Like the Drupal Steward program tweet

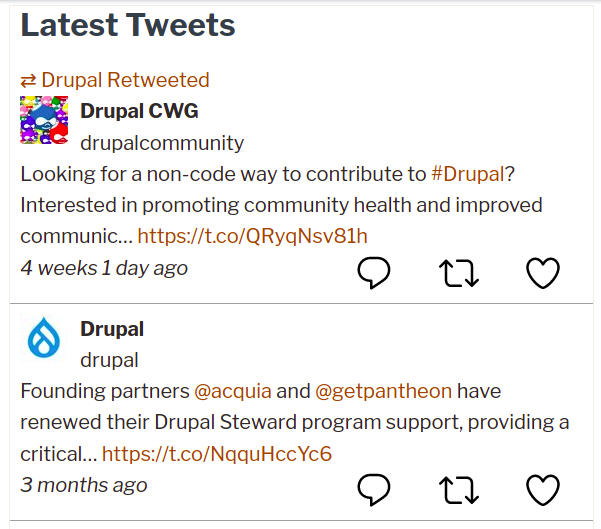543,489
